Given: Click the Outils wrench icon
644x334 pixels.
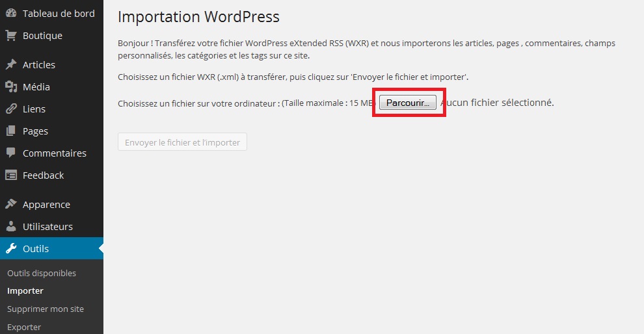Looking at the screenshot, I should click(11, 249).
